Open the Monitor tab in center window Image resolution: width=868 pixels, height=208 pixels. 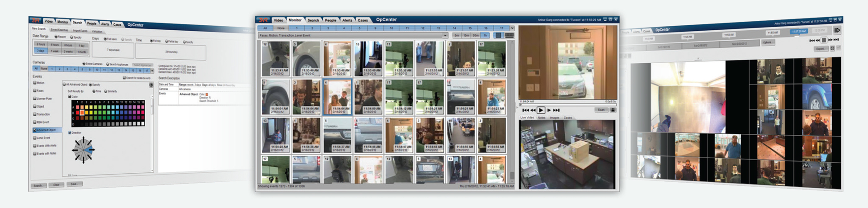295,20
